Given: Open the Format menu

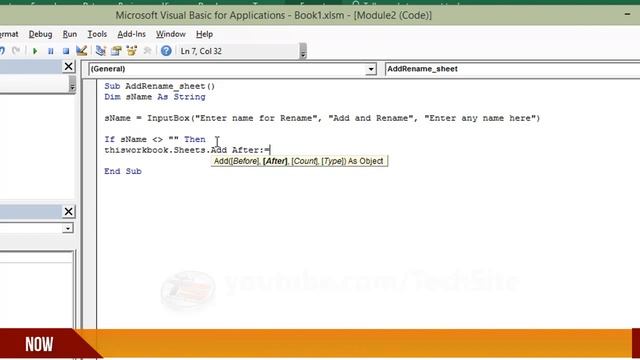Looking at the screenshot, I should (x=9, y=34).
